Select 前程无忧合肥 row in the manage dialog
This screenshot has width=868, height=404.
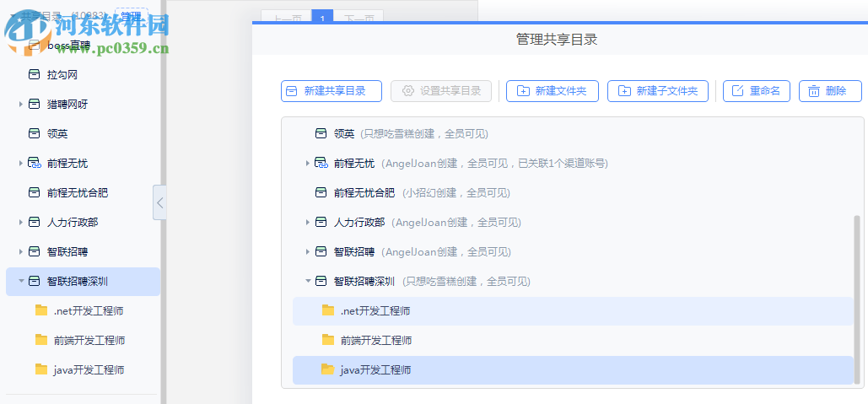point(573,192)
